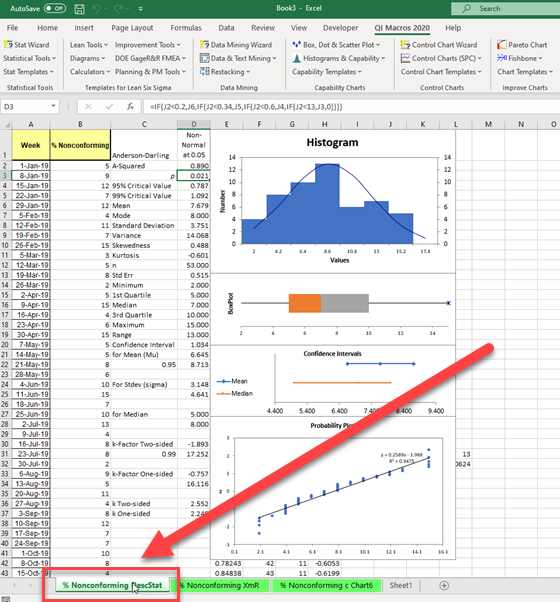Select the orange box plot segment
The image size is (560, 602).
point(305,303)
